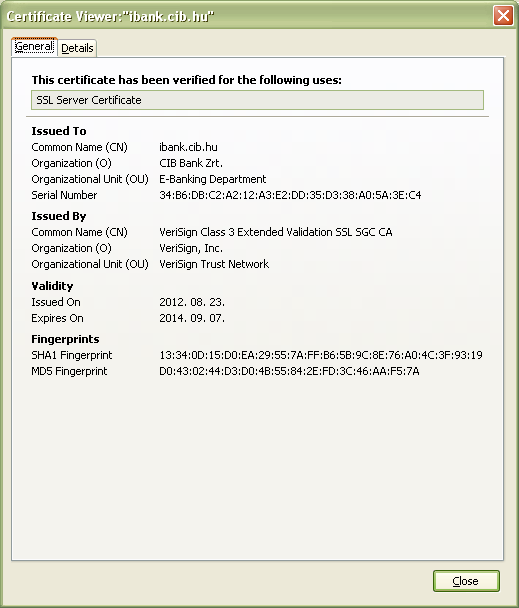Click the MD5 Fingerprint hex value
This screenshot has height=608, width=519.
[289, 371]
